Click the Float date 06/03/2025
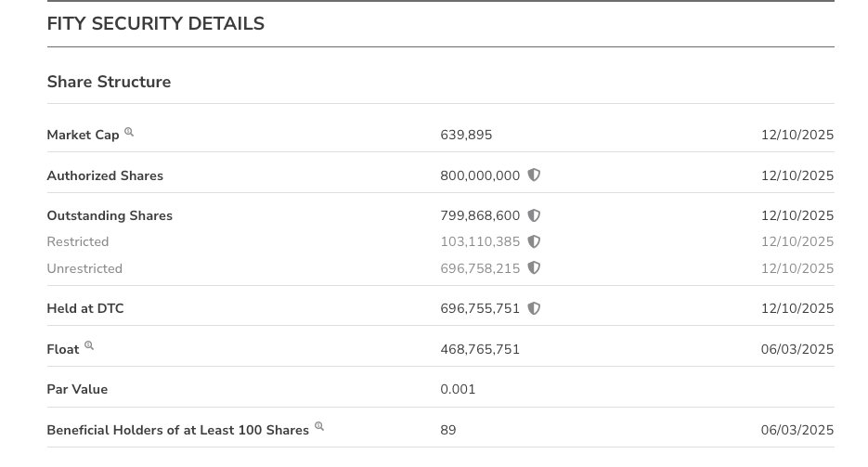868x467 pixels. pyautogui.click(x=797, y=349)
